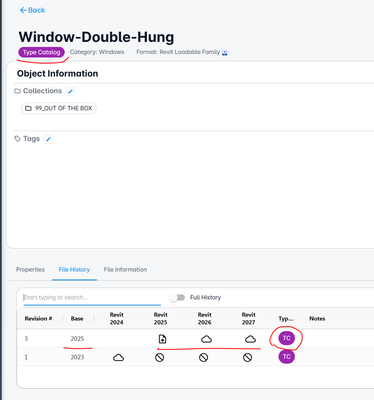The image size is (374, 400).
Task: Click the Typ... column header
Action: (286, 319)
